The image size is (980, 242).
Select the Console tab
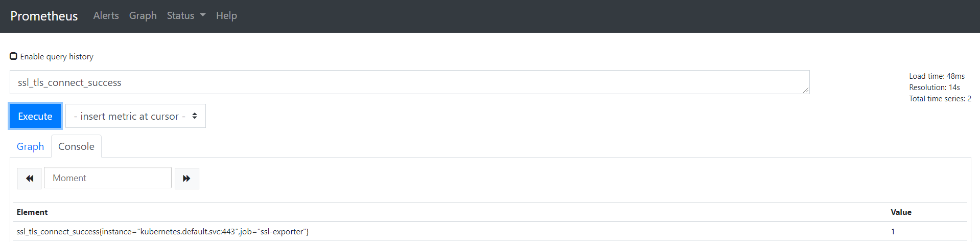coord(76,146)
